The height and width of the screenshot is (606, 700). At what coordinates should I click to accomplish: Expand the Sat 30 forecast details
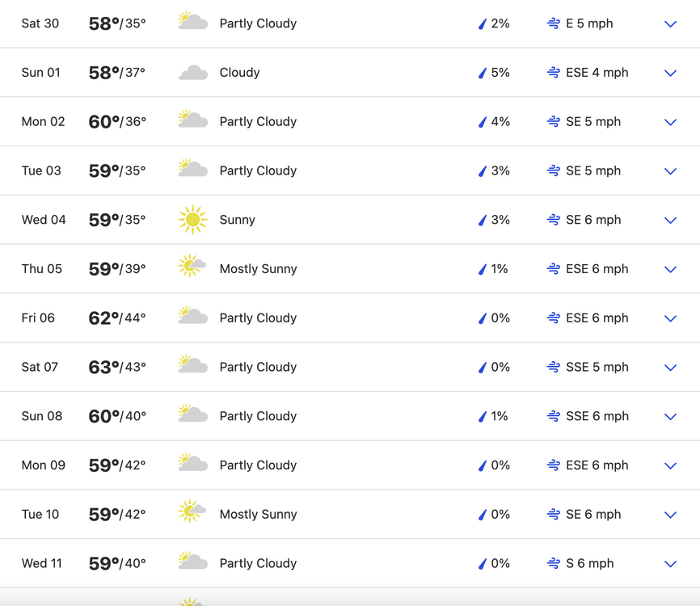tap(671, 24)
